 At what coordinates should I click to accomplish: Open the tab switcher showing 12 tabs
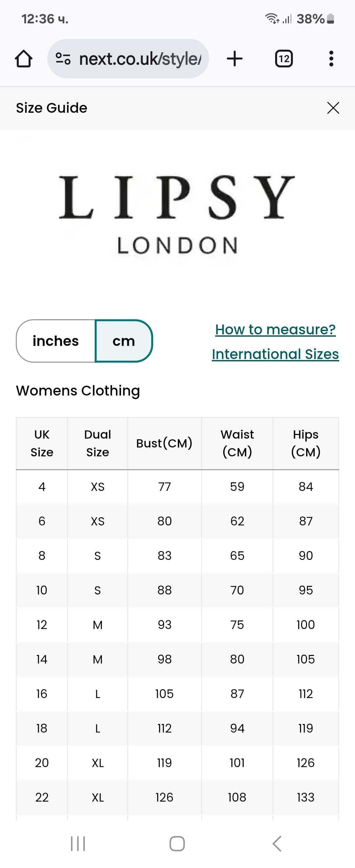click(284, 59)
